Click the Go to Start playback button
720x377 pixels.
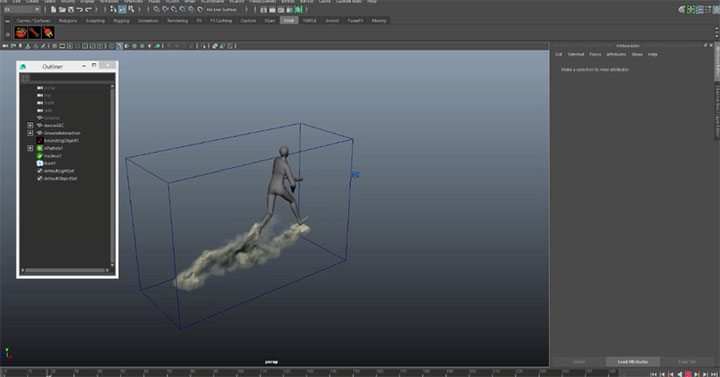654,374
